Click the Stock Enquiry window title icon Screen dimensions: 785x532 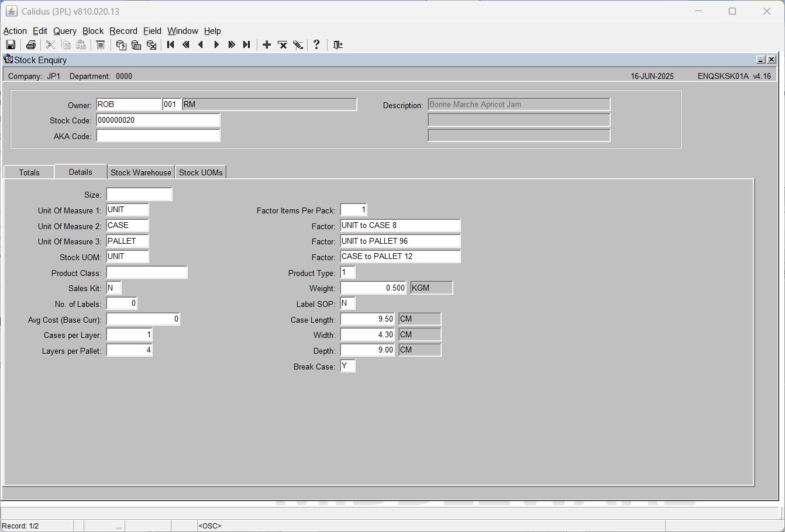tap(8, 59)
